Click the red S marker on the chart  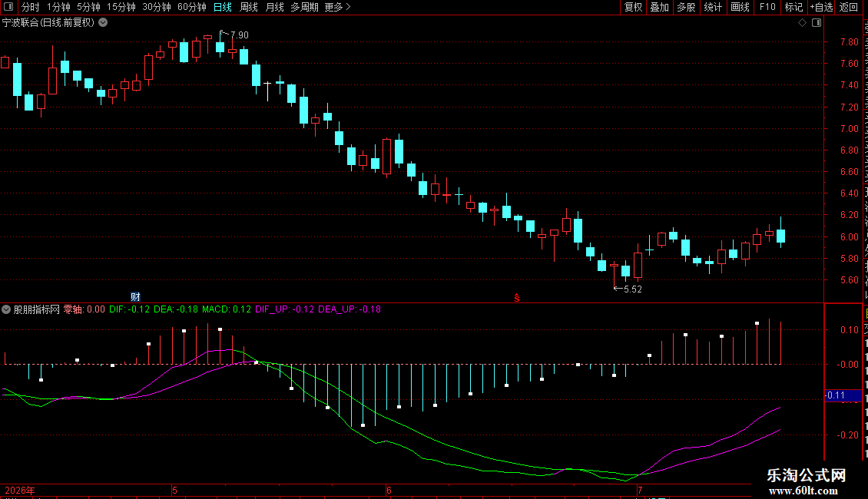coord(516,298)
